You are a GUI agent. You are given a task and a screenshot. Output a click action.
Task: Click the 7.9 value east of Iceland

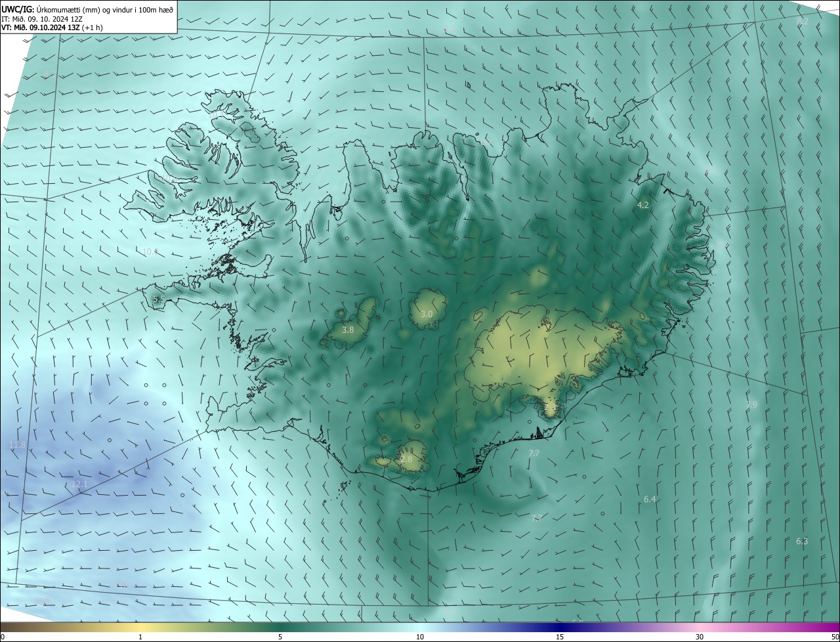752,405
